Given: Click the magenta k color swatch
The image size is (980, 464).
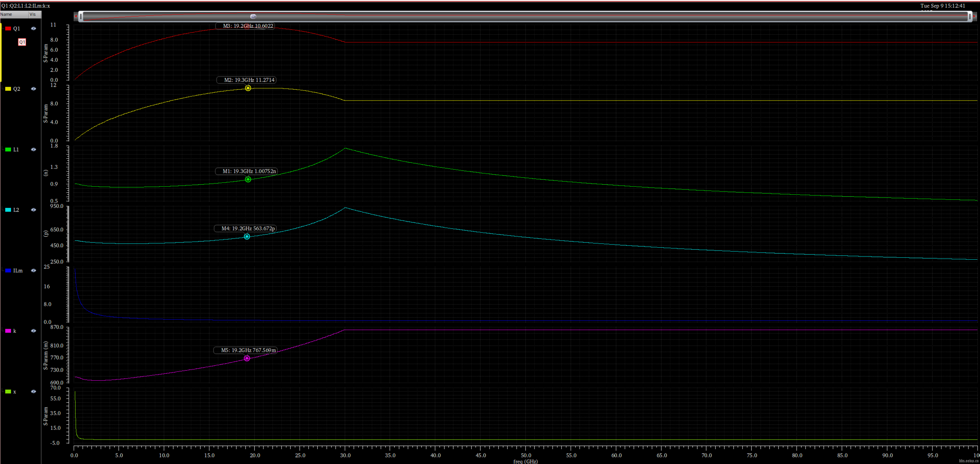Looking at the screenshot, I should pos(8,331).
